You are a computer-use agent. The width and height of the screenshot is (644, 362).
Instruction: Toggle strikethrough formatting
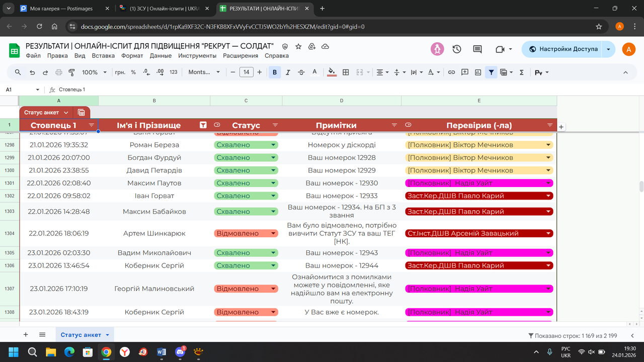[x=301, y=72]
